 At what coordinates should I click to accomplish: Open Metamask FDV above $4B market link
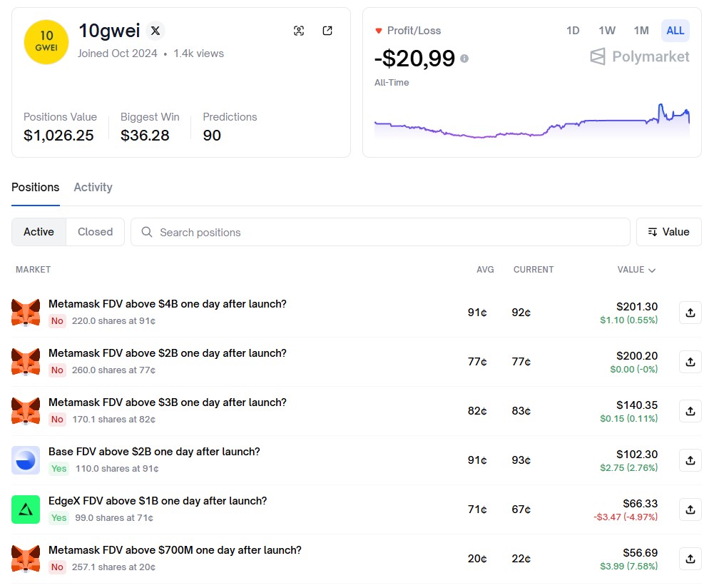(168, 304)
